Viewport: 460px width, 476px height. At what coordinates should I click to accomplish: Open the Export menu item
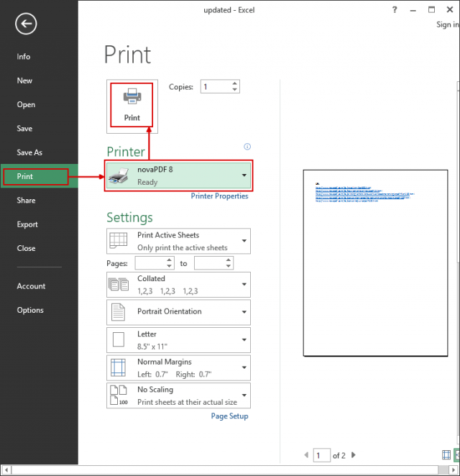27,224
